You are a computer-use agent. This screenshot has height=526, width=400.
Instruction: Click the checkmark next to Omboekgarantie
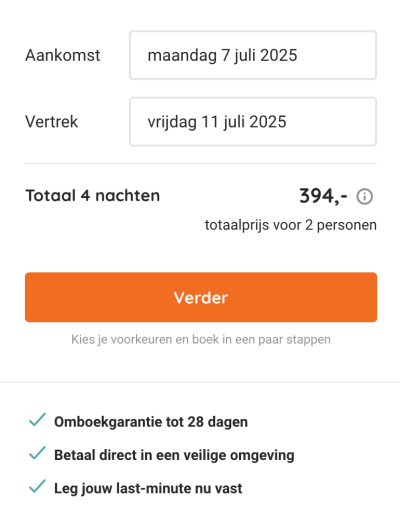point(37,420)
